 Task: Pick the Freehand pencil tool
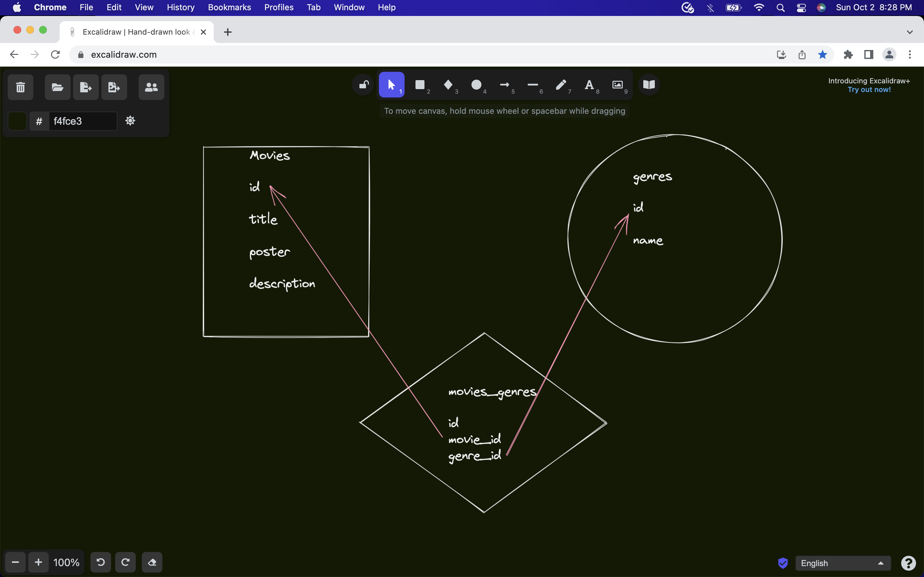tap(561, 85)
